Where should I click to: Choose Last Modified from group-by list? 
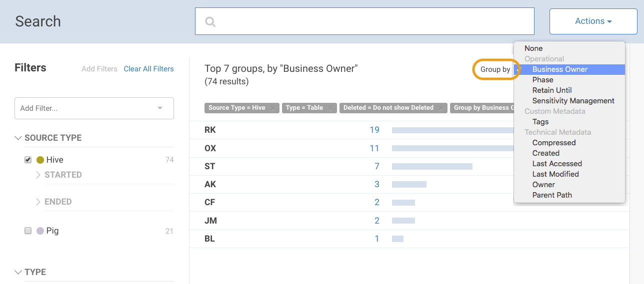click(555, 174)
